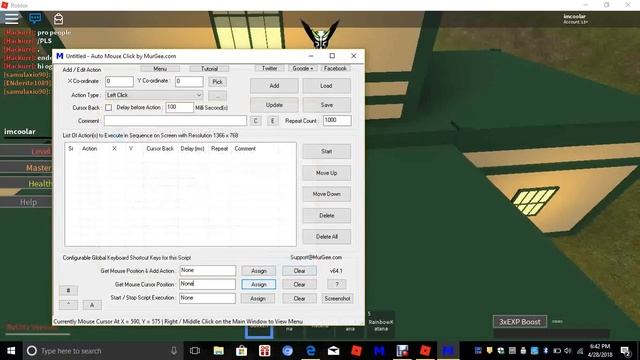Click the Save button
Viewport: 640px width, 360px height.
(x=327, y=105)
